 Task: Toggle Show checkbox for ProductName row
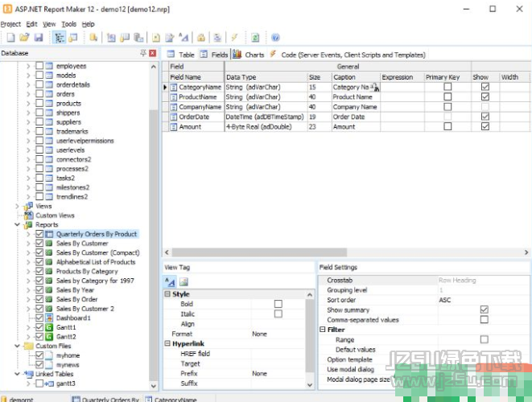(485, 97)
